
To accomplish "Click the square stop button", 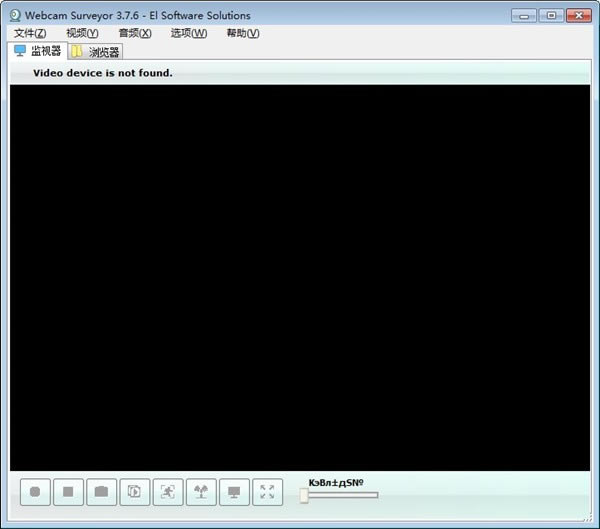I will pyautogui.click(x=68, y=492).
